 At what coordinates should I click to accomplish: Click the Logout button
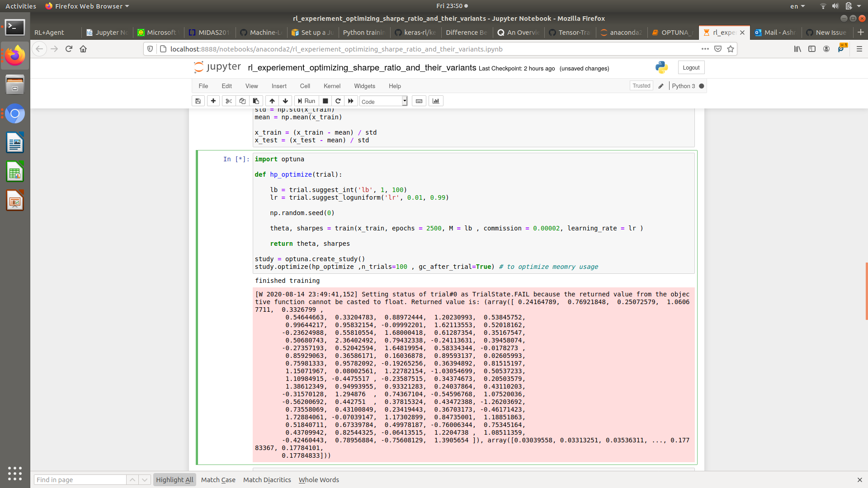691,67
